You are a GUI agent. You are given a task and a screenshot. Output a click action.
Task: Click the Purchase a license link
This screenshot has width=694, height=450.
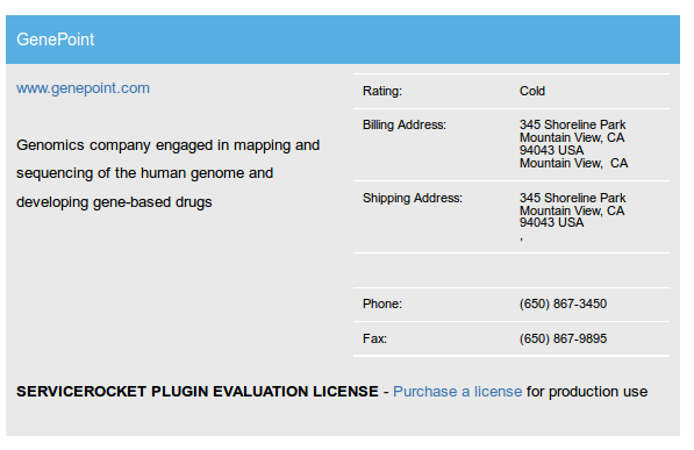coord(457,391)
